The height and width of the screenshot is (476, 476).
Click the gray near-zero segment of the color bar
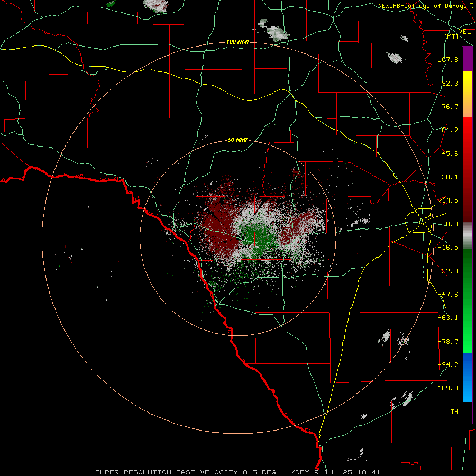point(467,235)
